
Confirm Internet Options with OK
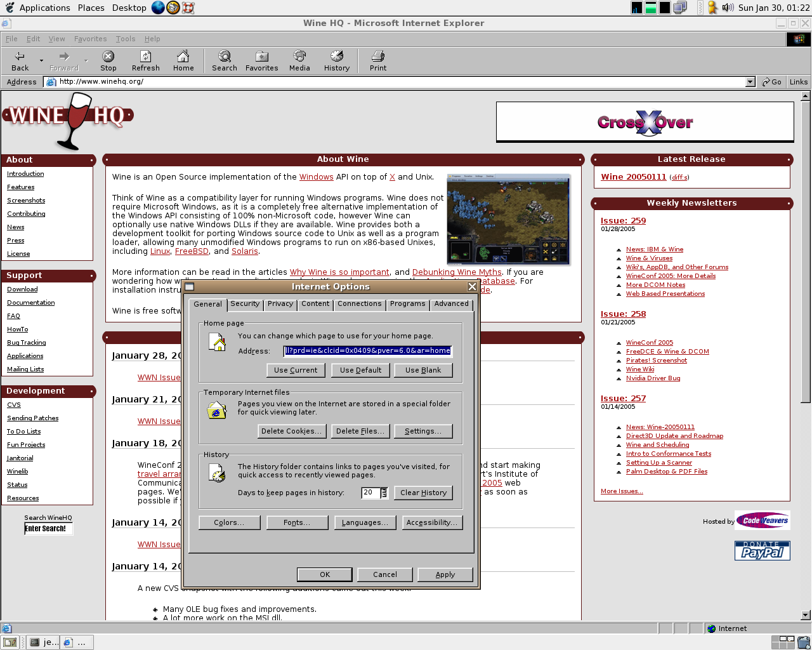pos(325,574)
